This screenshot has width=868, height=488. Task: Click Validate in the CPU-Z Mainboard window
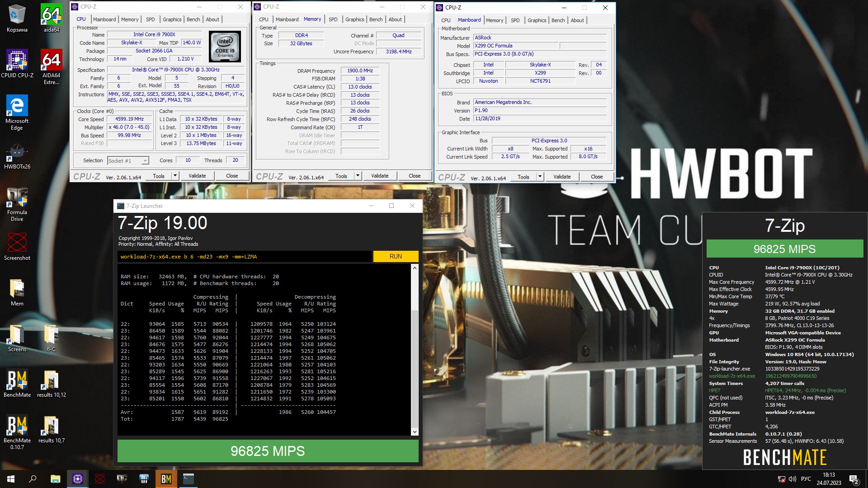click(x=562, y=177)
